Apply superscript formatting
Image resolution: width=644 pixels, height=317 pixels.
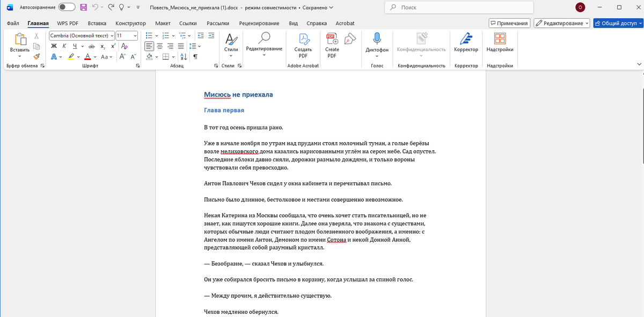(113, 46)
